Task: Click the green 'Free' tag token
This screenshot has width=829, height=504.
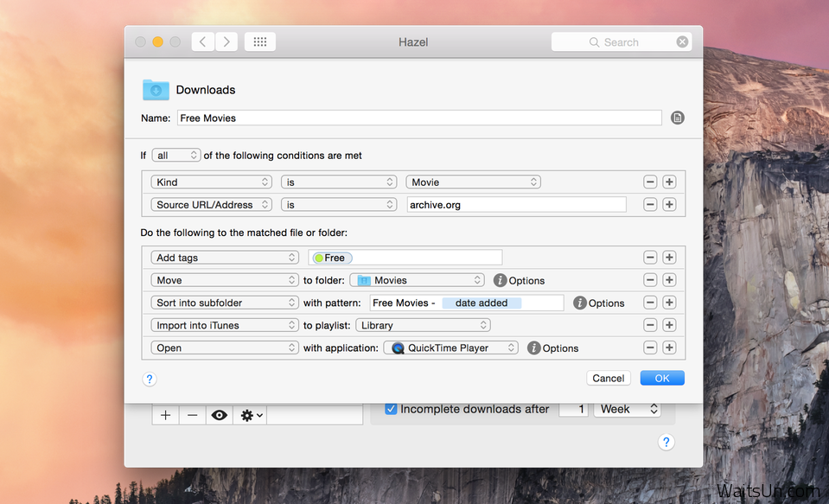Action: click(332, 258)
